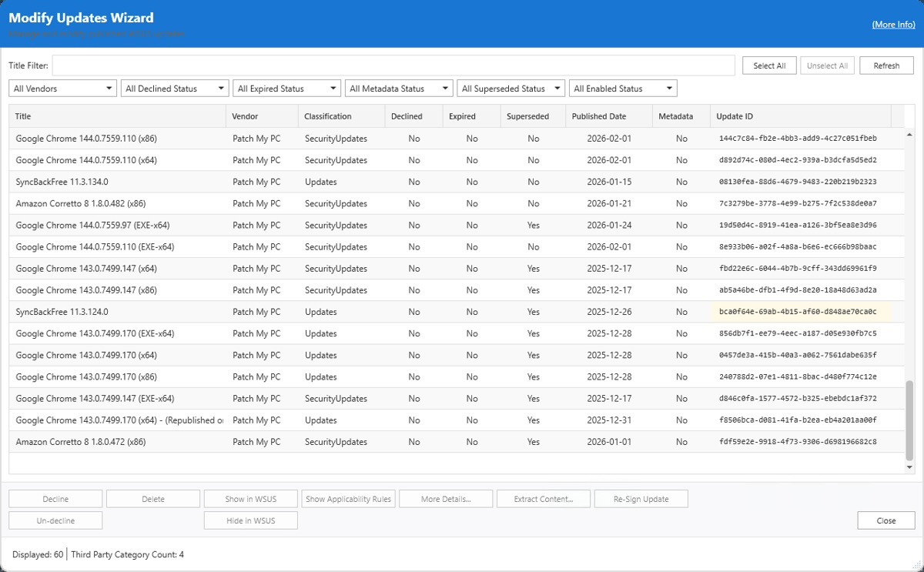Click the Select All button
Screen dimensions: 924x572
(769, 65)
